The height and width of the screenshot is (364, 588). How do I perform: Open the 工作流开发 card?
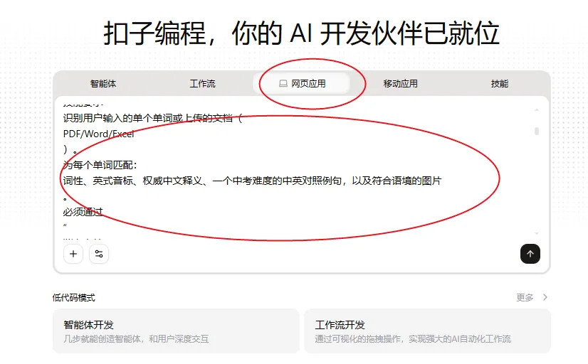pyautogui.click(x=427, y=331)
